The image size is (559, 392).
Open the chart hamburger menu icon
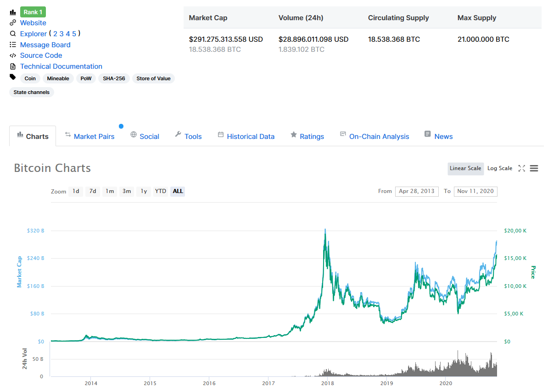pos(534,168)
